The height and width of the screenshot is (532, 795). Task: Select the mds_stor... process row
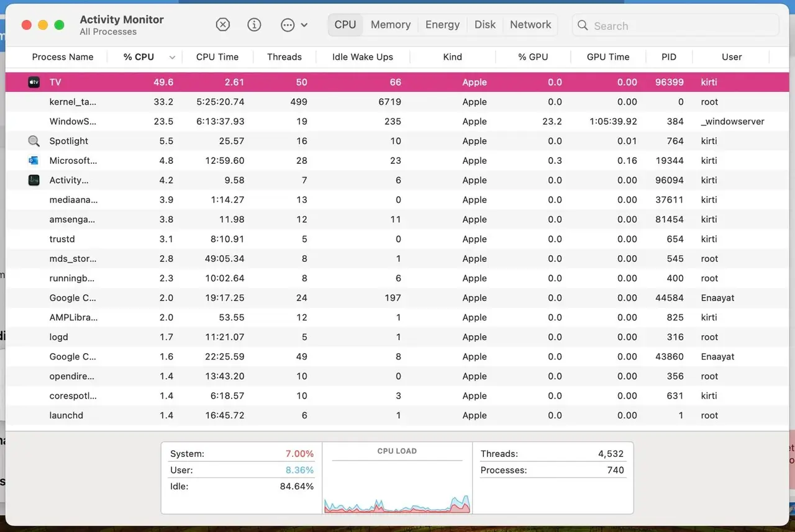pos(397,259)
